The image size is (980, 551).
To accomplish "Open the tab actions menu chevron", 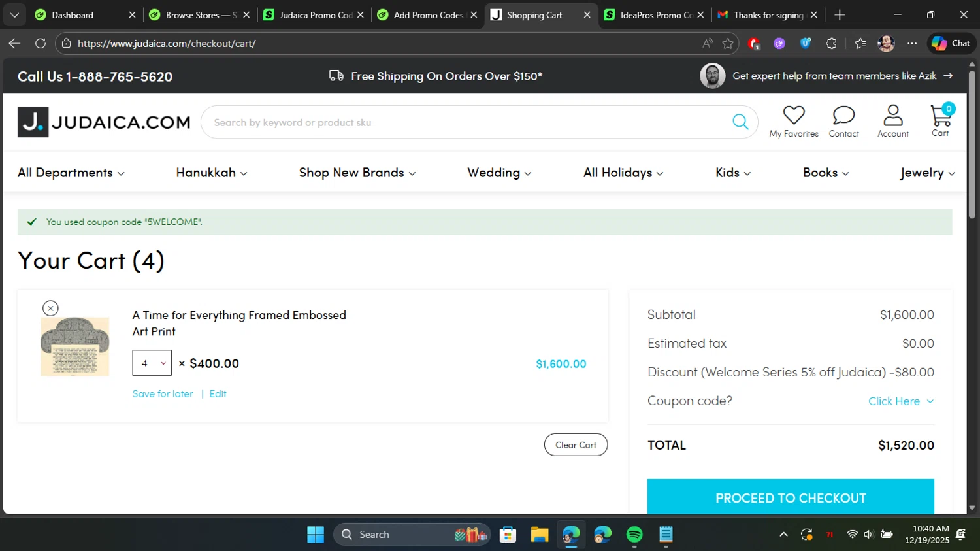I will (14, 14).
